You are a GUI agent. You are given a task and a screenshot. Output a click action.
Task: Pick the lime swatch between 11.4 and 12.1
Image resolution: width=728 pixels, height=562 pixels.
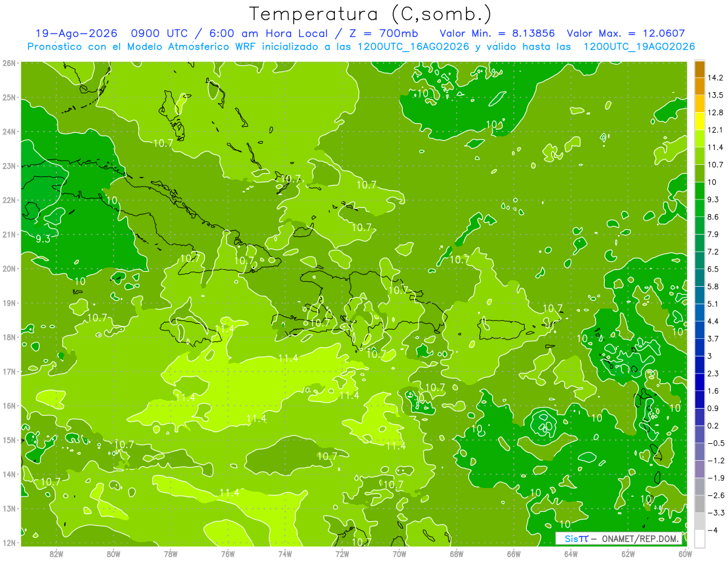tap(699, 138)
